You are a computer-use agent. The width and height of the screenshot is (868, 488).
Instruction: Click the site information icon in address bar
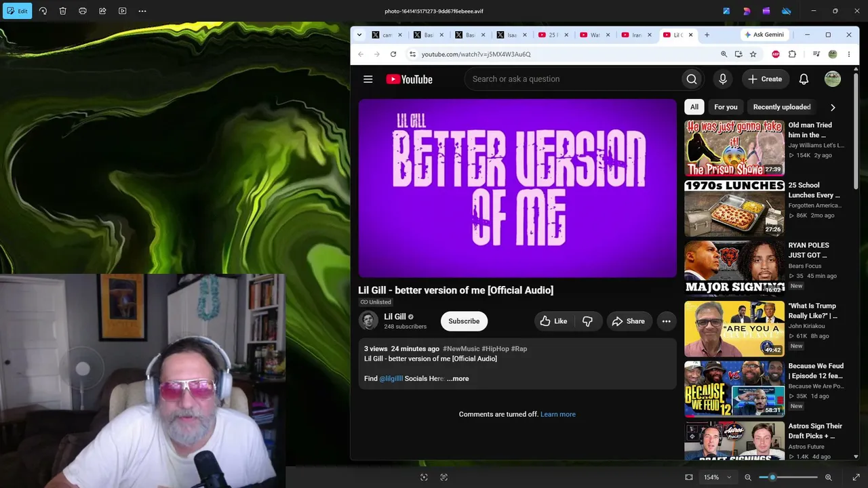click(x=412, y=54)
